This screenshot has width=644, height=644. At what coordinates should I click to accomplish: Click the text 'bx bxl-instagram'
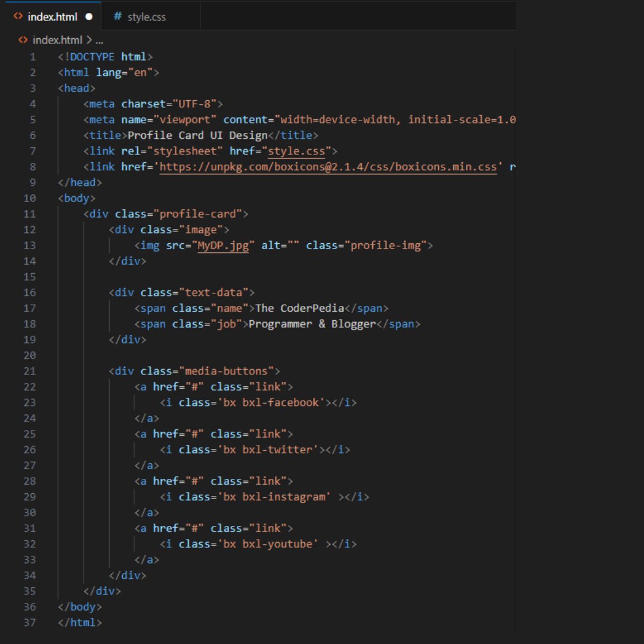coord(274,497)
